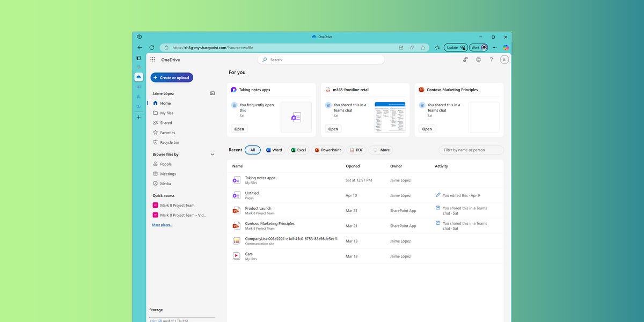This screenshot has width=644, height=322.
Task: Click the m365-frontline-retail document thumbnail
Action: pos(390,117)
